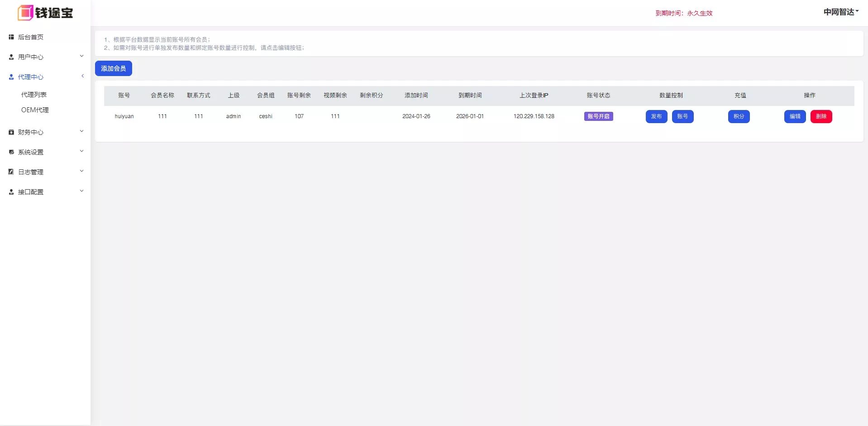Expand the 财务中心 chevron arrow
The image size is (868, 426).
click(x=82, y=131)
